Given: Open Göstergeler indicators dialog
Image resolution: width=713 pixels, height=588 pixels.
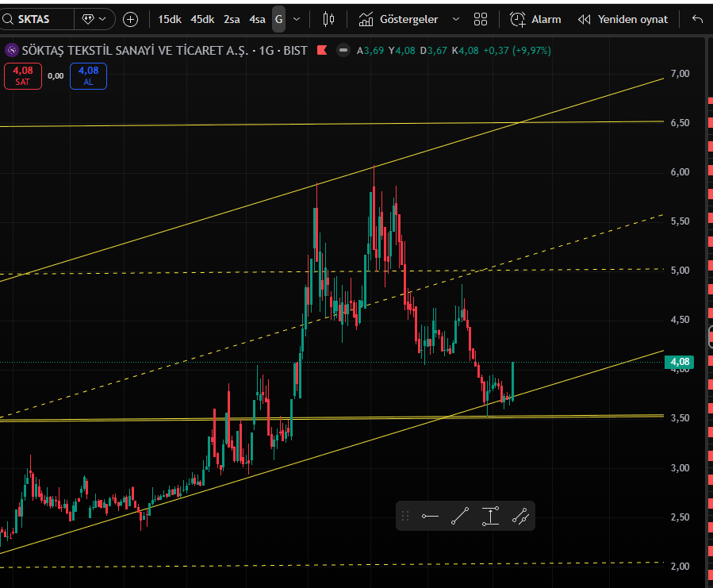Looking at the screenshot, I should [399, 19].
